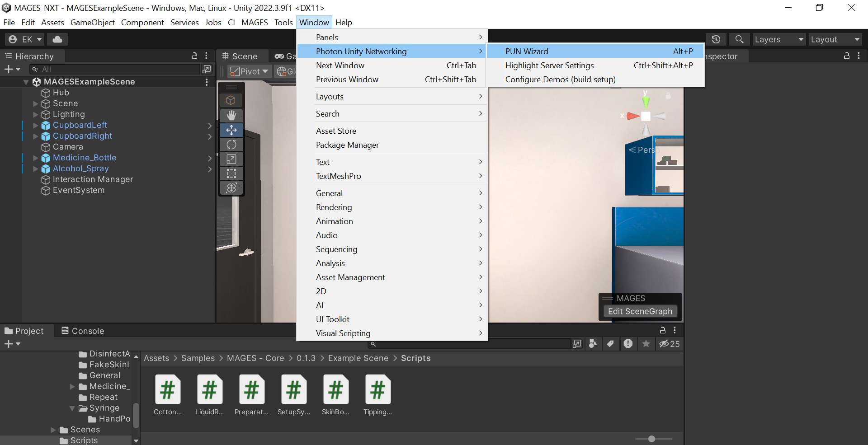Image resolution: width=868 pixels, height=445 pixels.
Task: Open the Pivot dropdown
Action: [250, 71]
